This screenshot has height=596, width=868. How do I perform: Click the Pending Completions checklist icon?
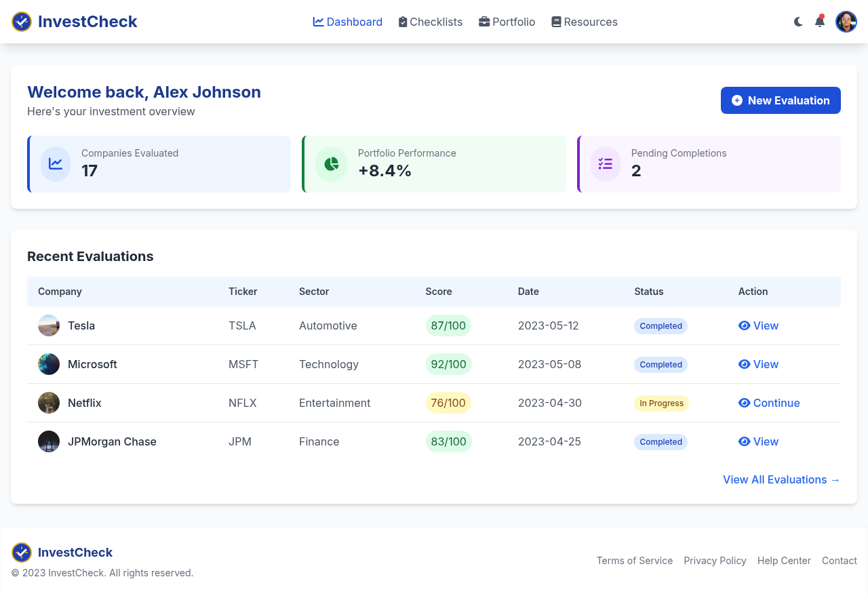click(606, 163)
